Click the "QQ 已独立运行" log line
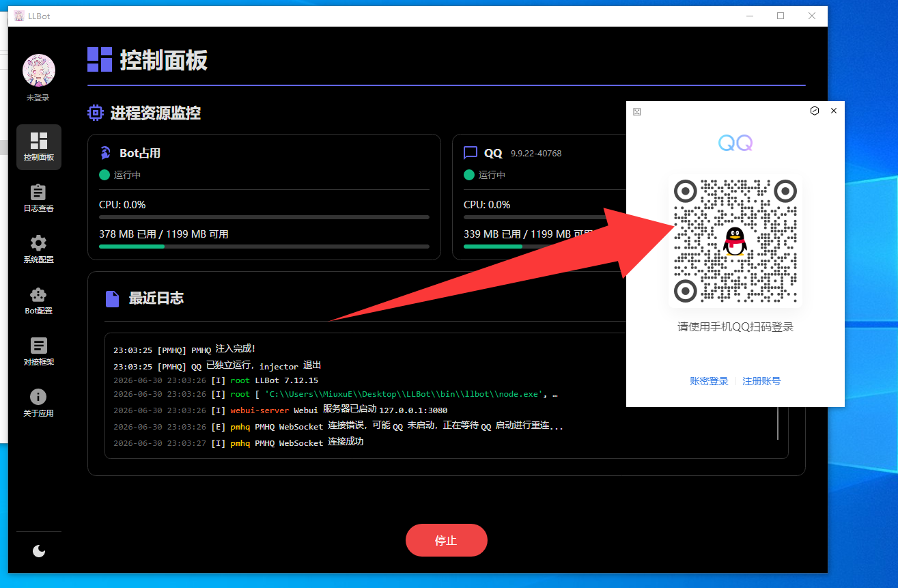Image resolution: width=898 pixels, height=588 pixels. coord(217,366)
